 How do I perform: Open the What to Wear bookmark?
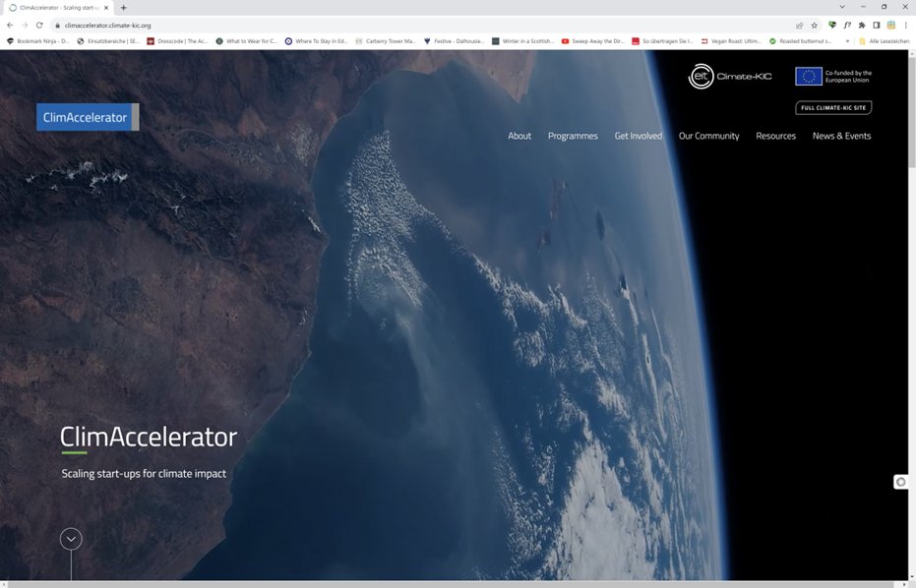[247, 41]
